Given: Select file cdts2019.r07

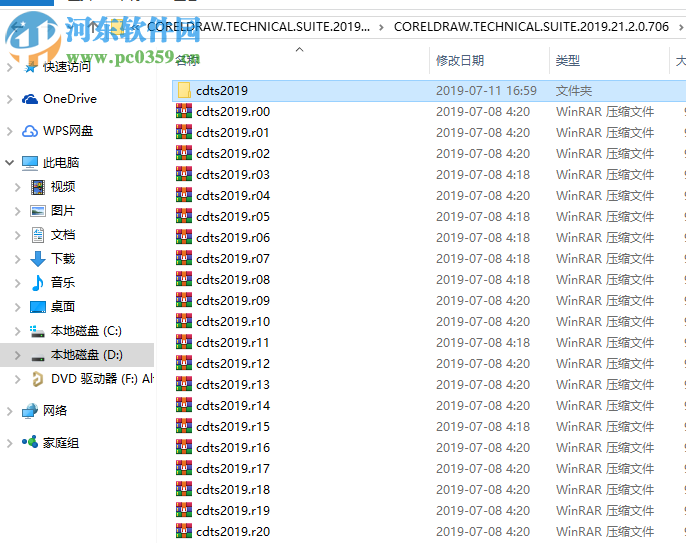Looking at the screenshot, I should [x=233, y=259].
